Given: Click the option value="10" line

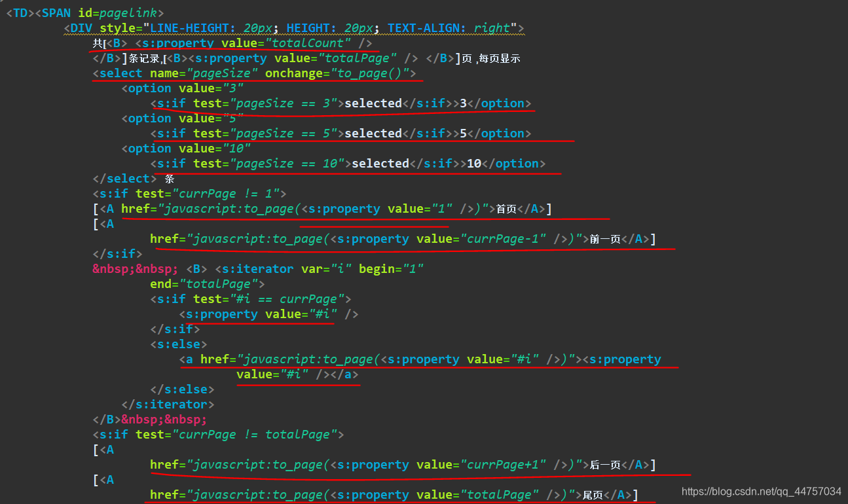Looking at the screenshot, I should click(187, 149).
